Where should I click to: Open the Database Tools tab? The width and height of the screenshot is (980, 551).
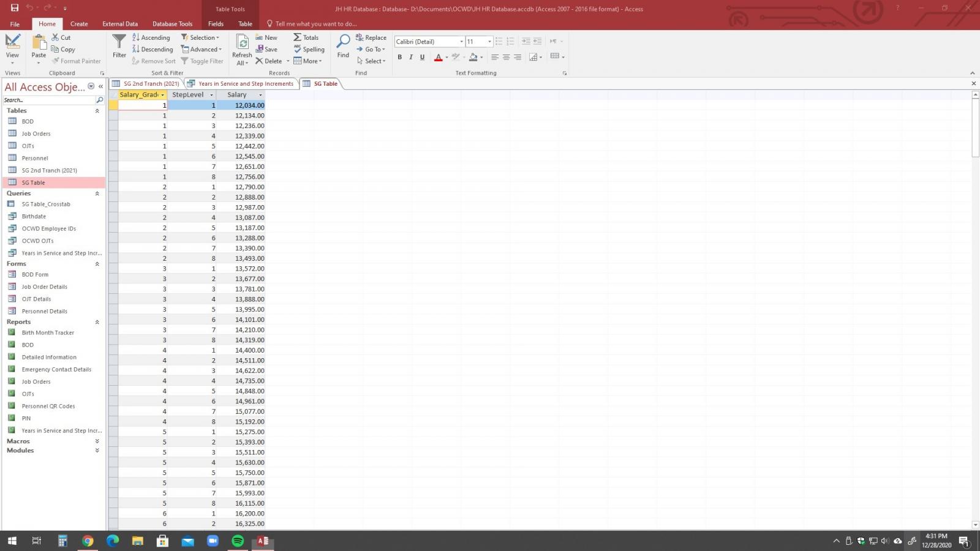(x=172, y=24)
